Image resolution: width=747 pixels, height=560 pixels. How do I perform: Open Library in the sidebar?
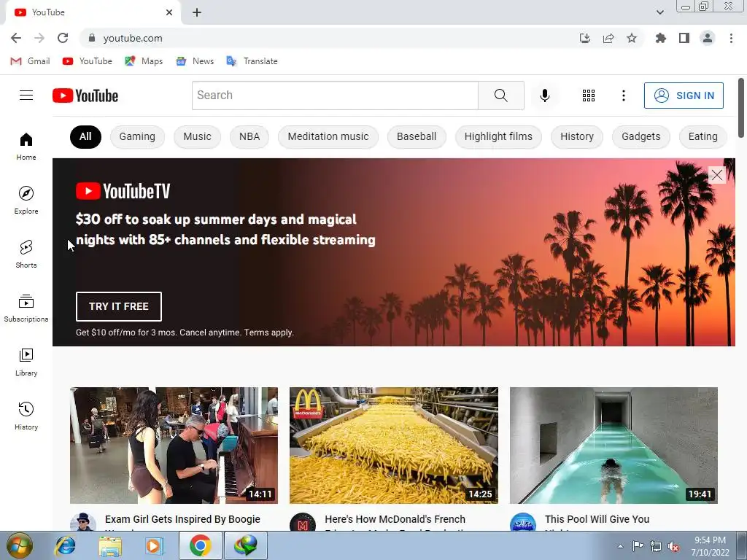click(26, 362)
